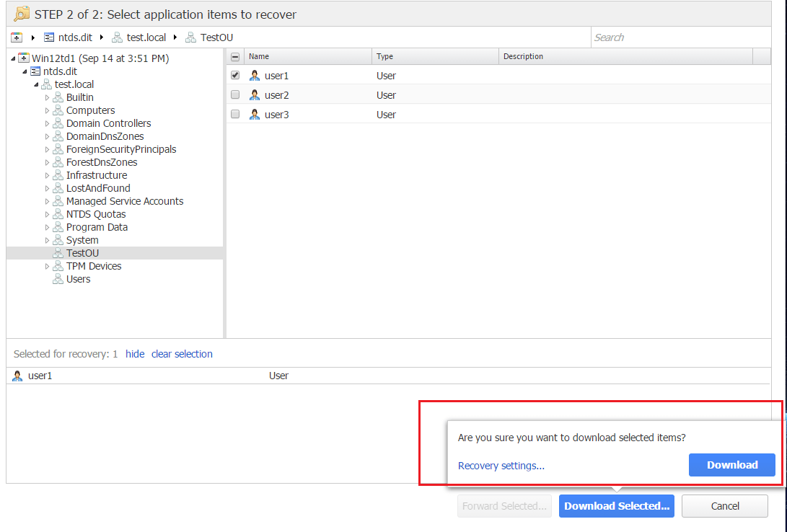Expand the System tree node
Image resolution: width=787 pixels, height=532 pixels.
tap(48, 240)
